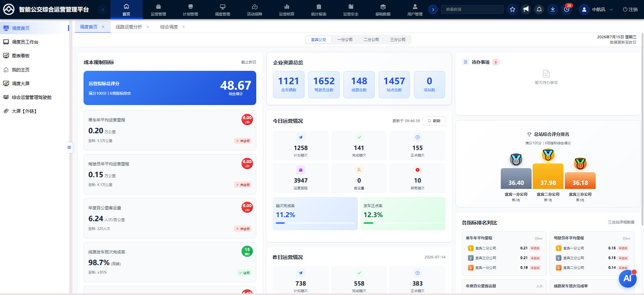
Task: Click the star favorites icon in the header
Action: tap(513, 9)
